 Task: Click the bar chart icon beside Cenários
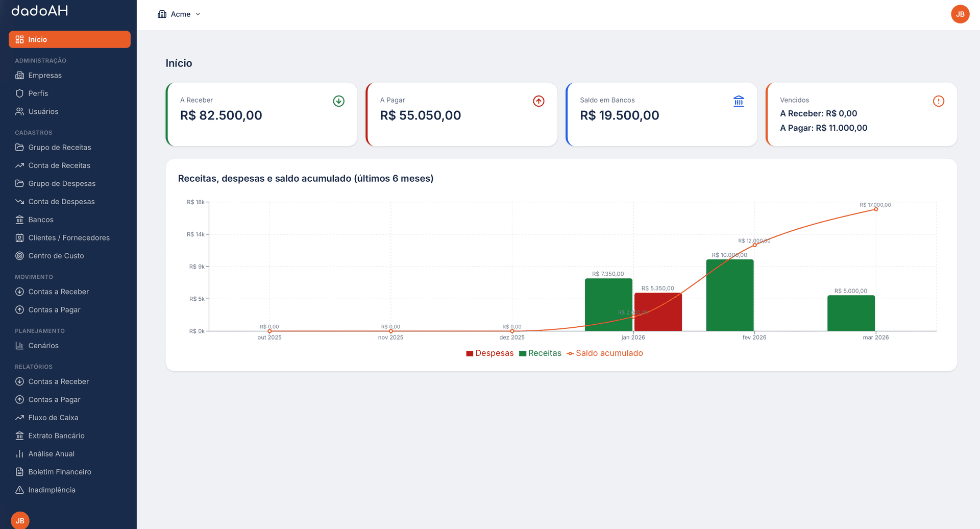tap(19, 346)
